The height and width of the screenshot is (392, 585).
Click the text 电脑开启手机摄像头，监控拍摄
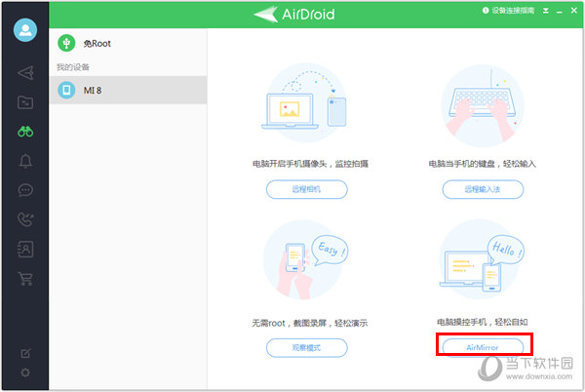pos(310,164)
